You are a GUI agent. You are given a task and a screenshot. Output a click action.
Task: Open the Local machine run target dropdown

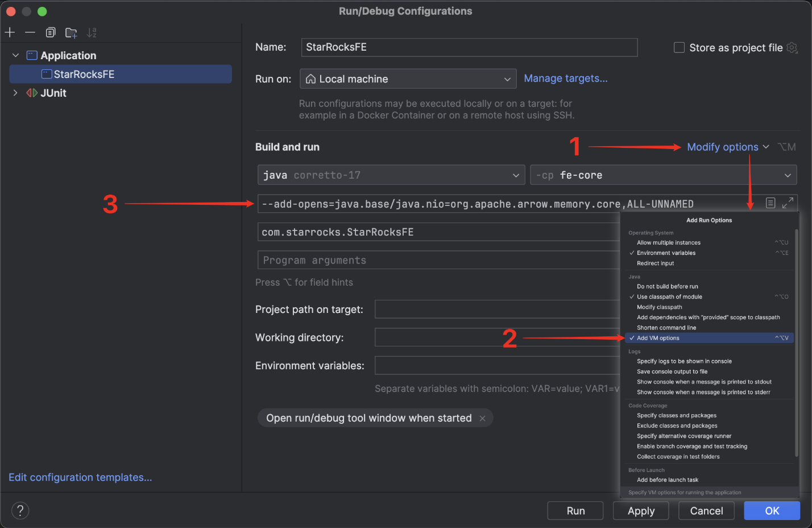point(408,79)
